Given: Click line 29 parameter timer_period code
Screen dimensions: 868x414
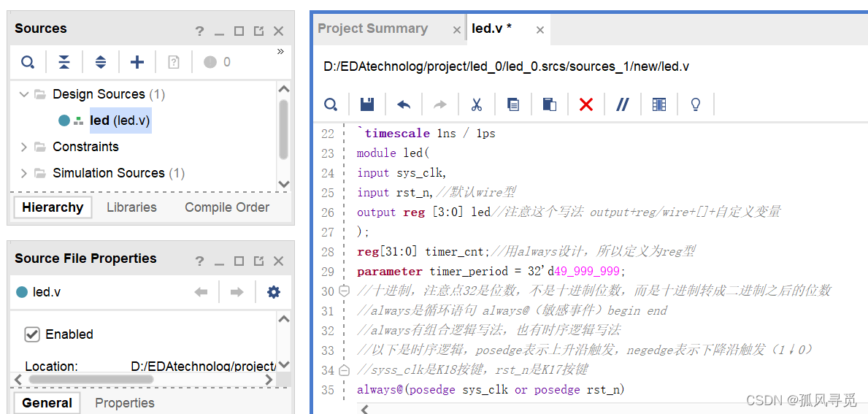Looking at the screenshot, I should coord(491,271).
